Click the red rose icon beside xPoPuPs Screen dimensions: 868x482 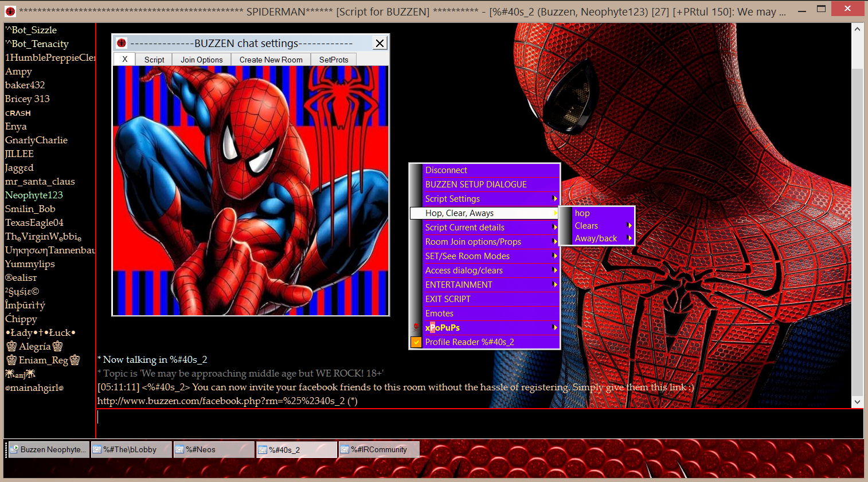[x=416, y=328]
